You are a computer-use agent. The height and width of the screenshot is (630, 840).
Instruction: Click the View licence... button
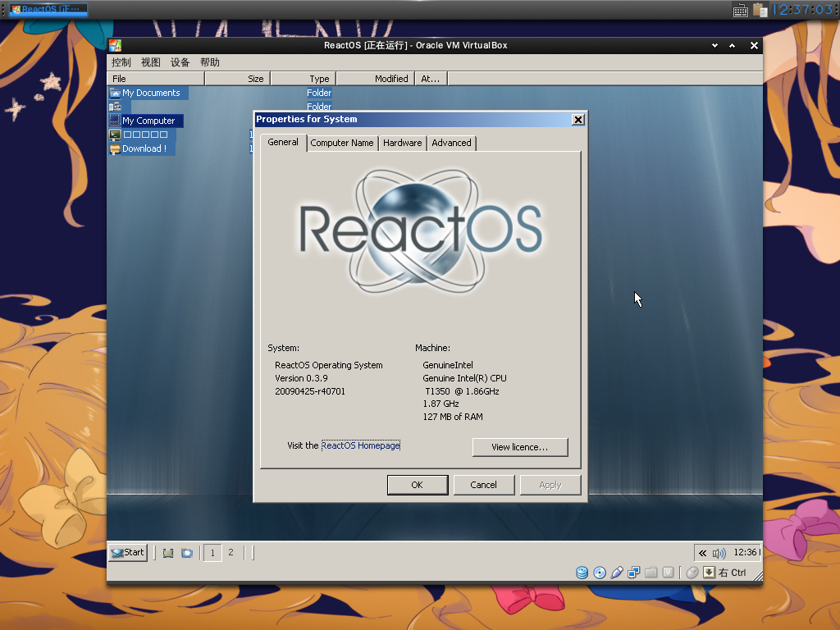coord(520,447)
